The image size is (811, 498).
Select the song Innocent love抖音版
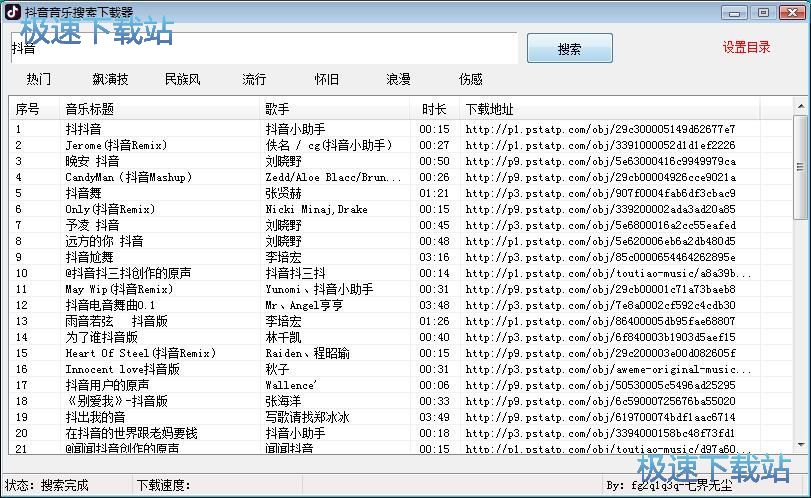click(x=123, y=369)
